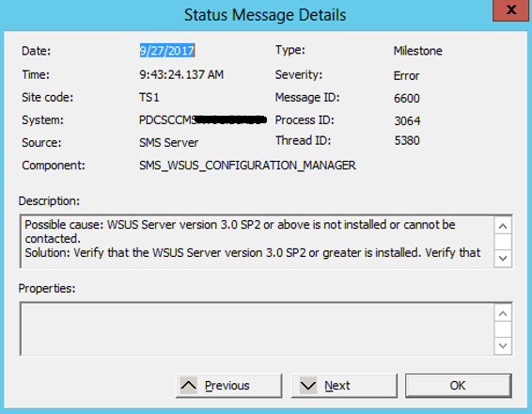Click Description scrollbar up arrow
Screen dimensions: 532x414
[x=503, y=226]
